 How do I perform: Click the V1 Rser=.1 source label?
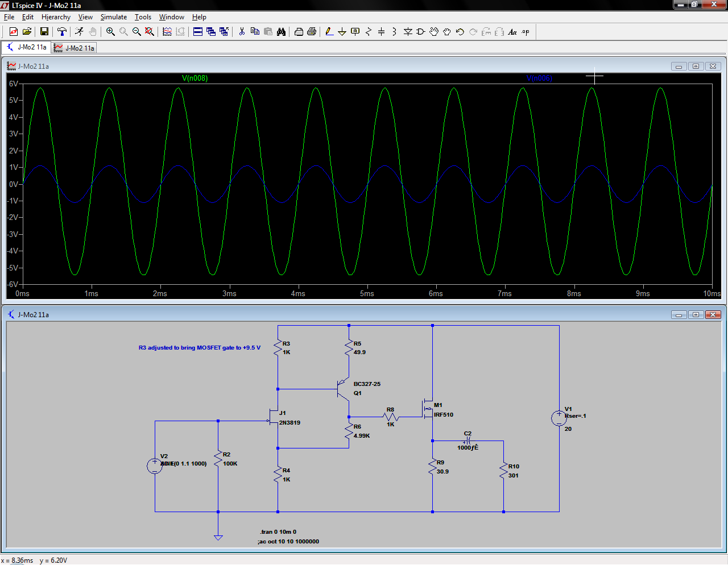[x=575, y=416]
